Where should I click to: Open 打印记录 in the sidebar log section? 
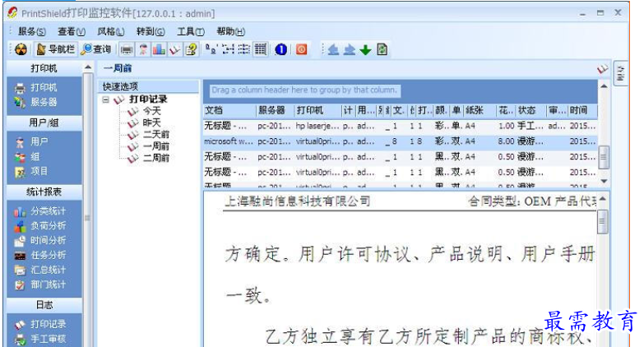[x=40, y=324]
